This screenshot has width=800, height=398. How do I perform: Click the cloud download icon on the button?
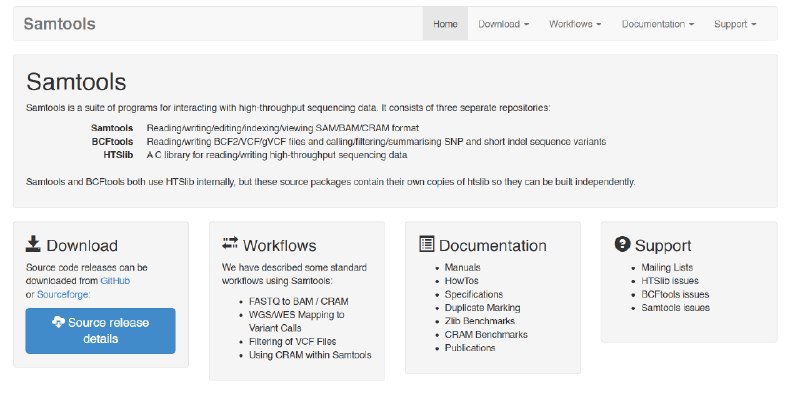[x=59, y=322]
